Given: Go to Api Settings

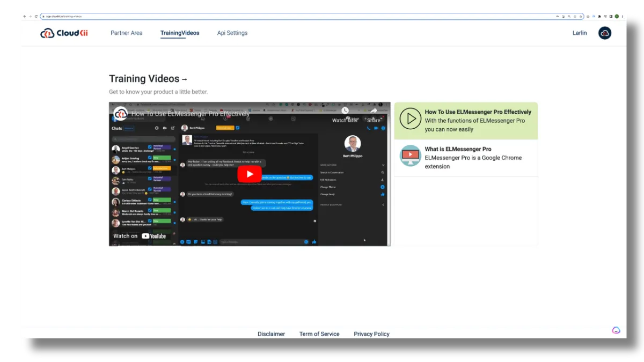Looking at the screenshot, I should click(232, 33).
